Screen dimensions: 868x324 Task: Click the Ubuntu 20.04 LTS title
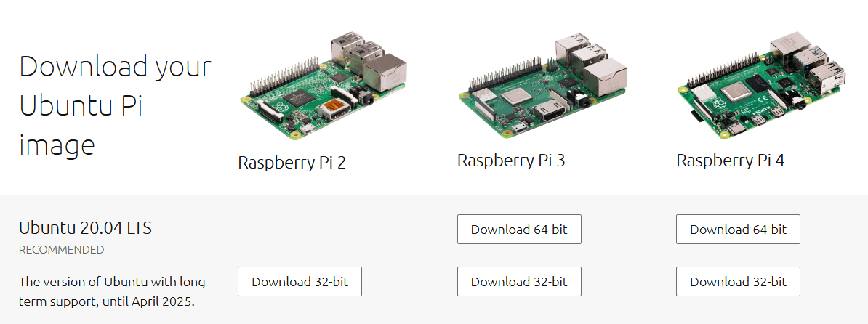pos(85,227)
